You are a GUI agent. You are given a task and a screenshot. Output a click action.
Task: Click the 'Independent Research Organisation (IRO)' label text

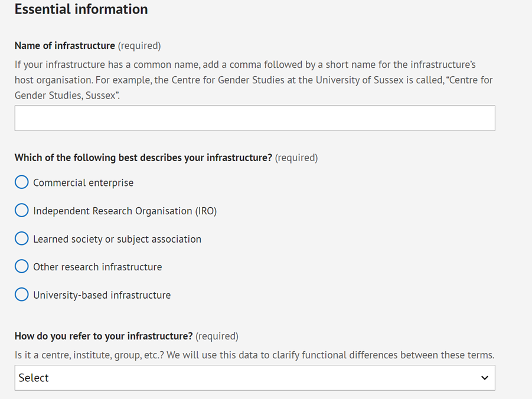point(125,211)
